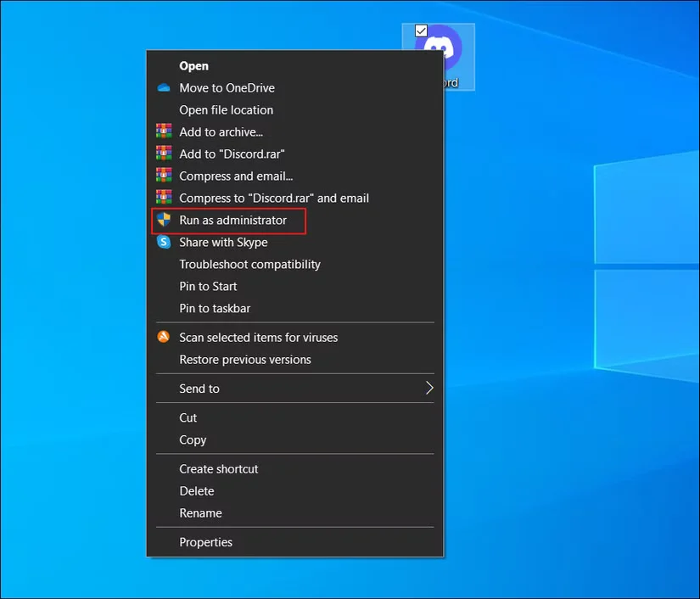The height and width of the screenshot is (599, 700).
Task: Choose Run as administrator
Action: coord(232,221)
